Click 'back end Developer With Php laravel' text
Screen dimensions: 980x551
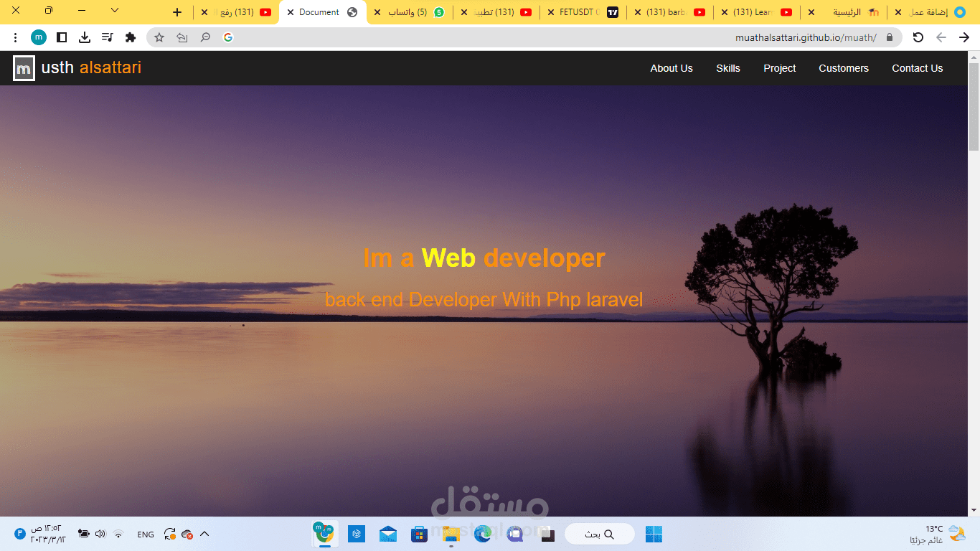[484, 299]
